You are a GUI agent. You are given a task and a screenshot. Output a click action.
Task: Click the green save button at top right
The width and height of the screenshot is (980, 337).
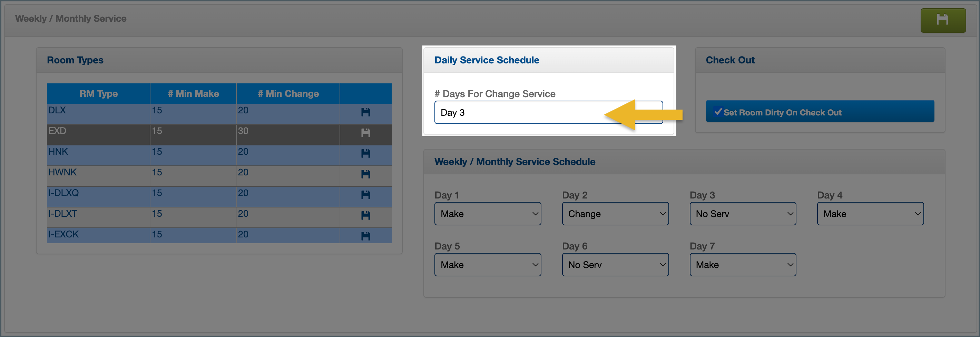pos(942,20)
